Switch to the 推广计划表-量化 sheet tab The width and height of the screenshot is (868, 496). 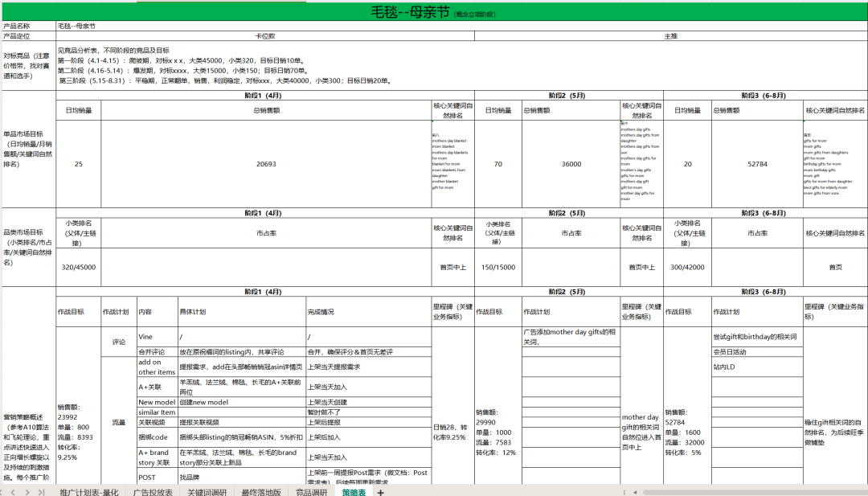pos(88,491)
